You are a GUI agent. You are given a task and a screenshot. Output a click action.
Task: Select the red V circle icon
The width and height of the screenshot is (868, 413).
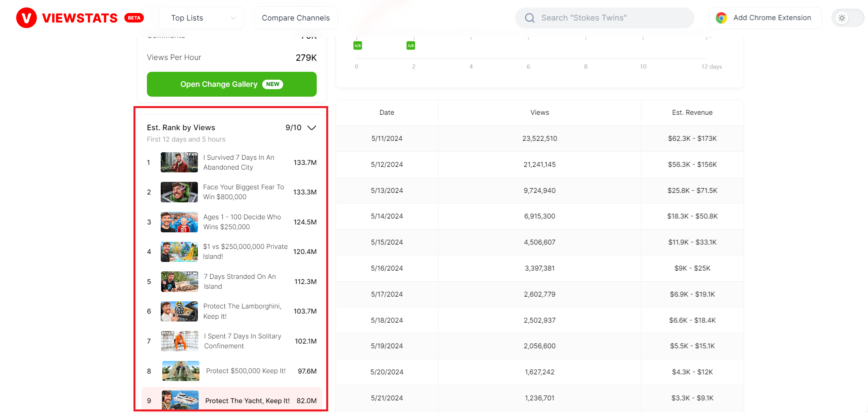(26, 17)
